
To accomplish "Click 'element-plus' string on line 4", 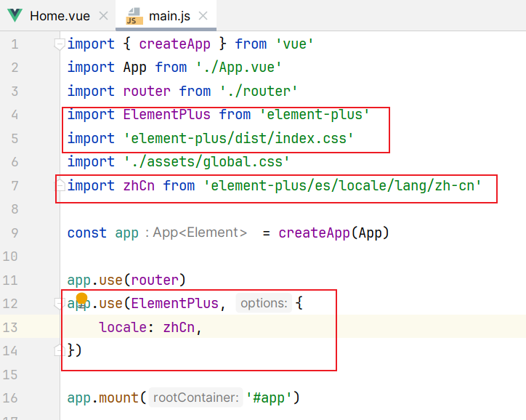I will [x=315, y=114].
